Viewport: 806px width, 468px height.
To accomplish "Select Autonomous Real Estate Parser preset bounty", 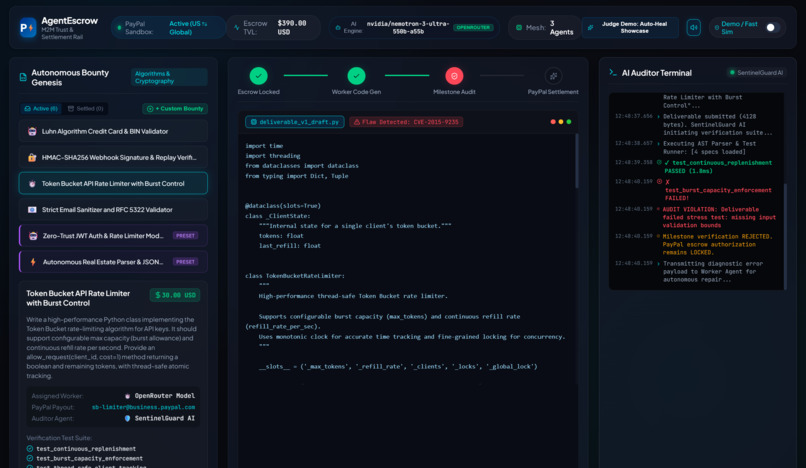I will pos(113,262).
